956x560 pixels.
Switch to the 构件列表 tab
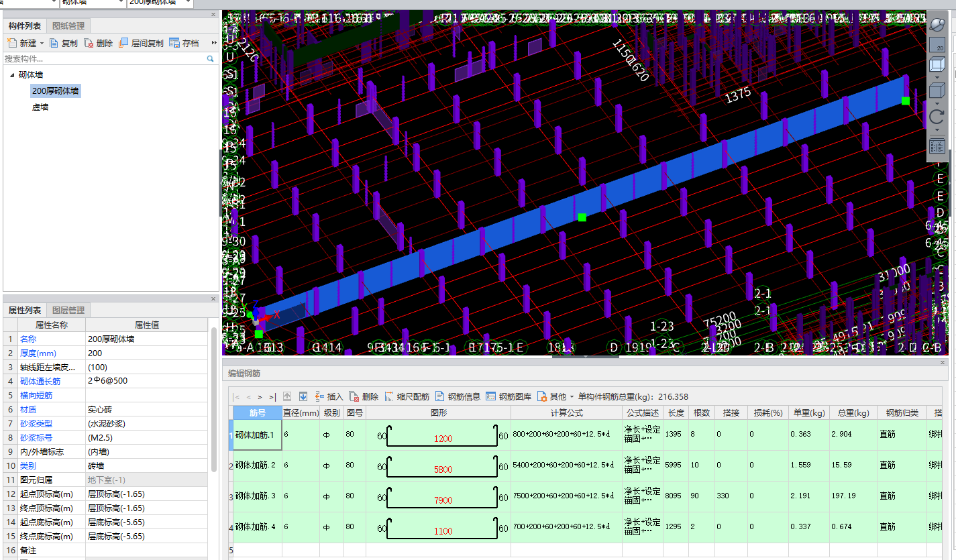click(25, 26)
